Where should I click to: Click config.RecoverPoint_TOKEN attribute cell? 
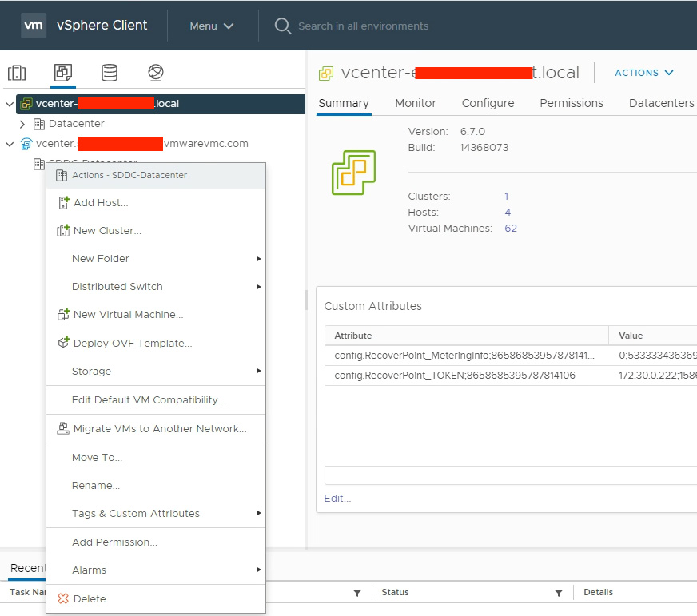[x=466, y=376]
